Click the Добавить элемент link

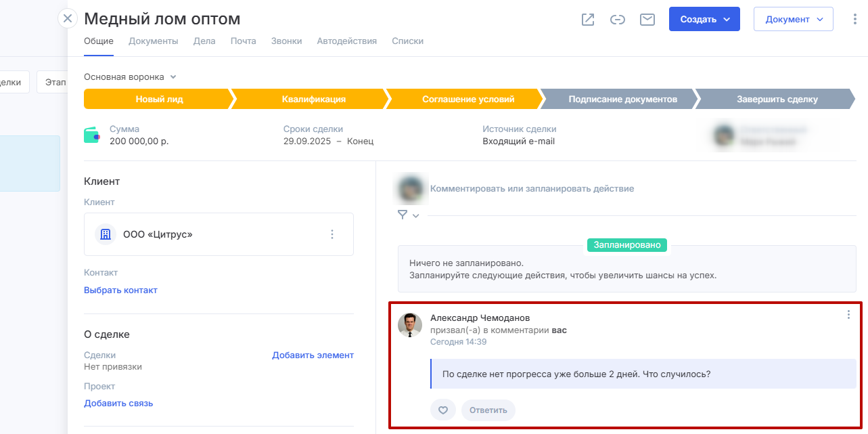pos(313,355)
